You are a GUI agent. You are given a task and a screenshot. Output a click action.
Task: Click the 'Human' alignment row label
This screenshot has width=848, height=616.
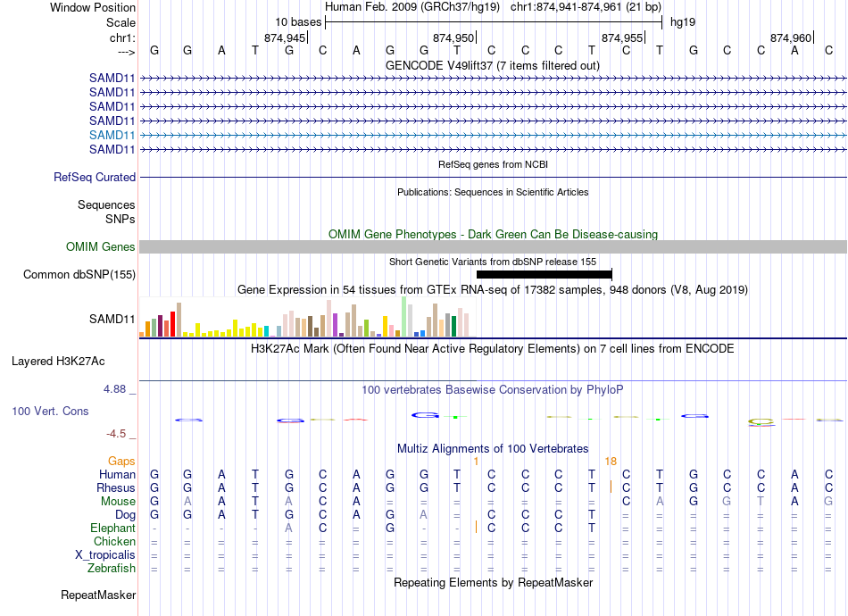point(117,474)
